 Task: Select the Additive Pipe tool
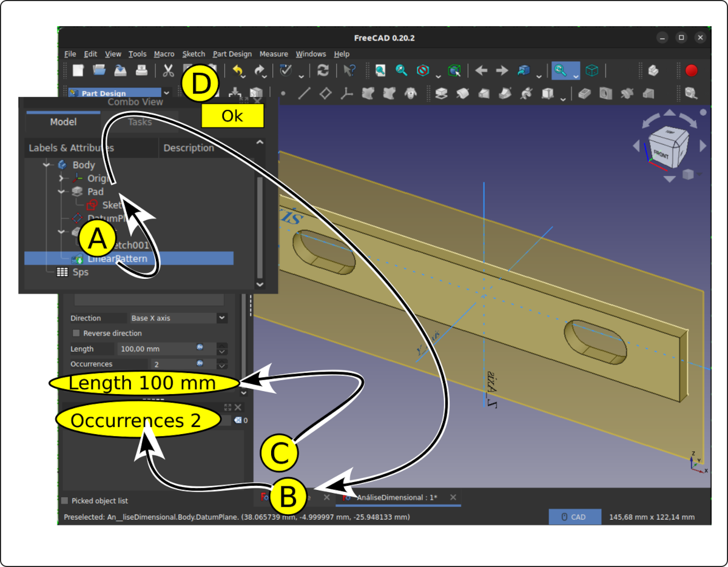505,93
